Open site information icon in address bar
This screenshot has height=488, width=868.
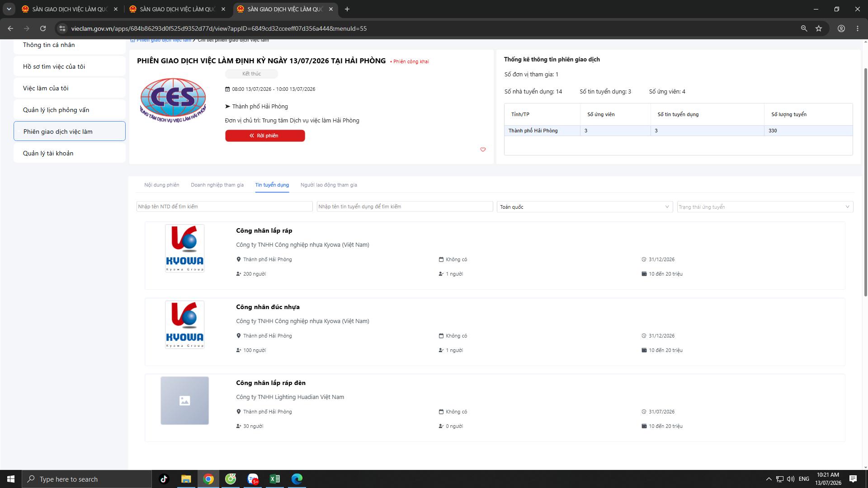[62, 28]
